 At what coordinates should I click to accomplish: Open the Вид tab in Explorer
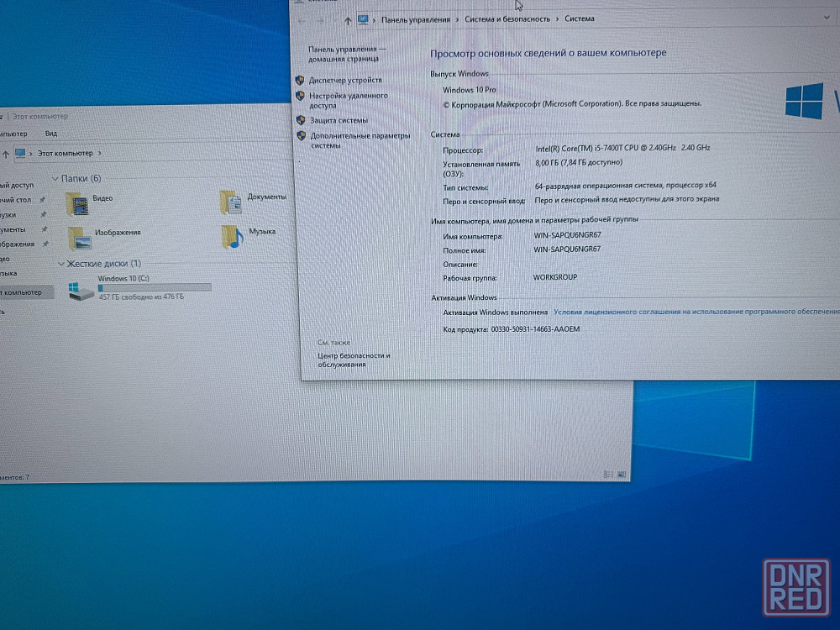51,134
